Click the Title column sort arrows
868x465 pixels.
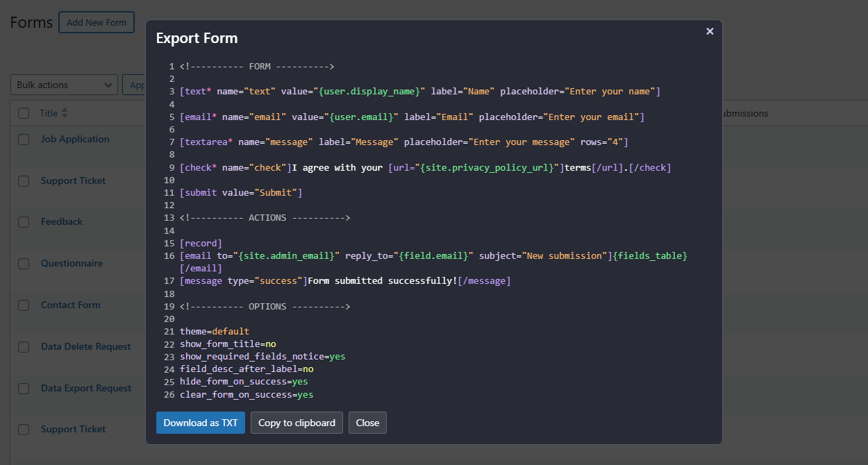[63, 112]
